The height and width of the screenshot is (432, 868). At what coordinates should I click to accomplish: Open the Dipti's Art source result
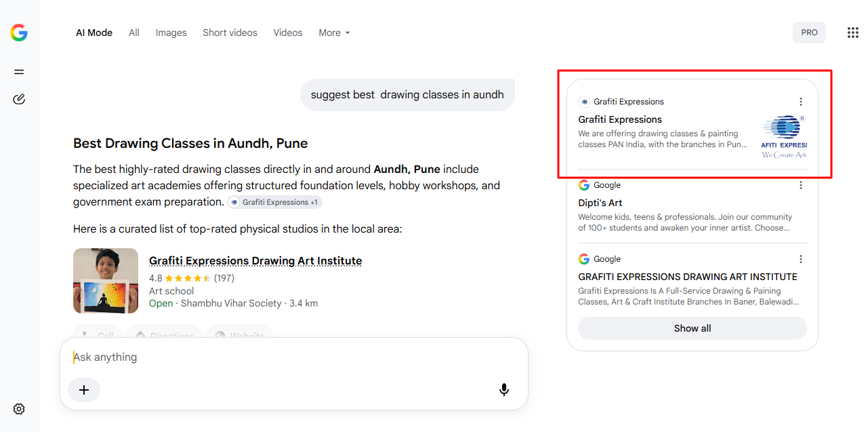point(600,203)
